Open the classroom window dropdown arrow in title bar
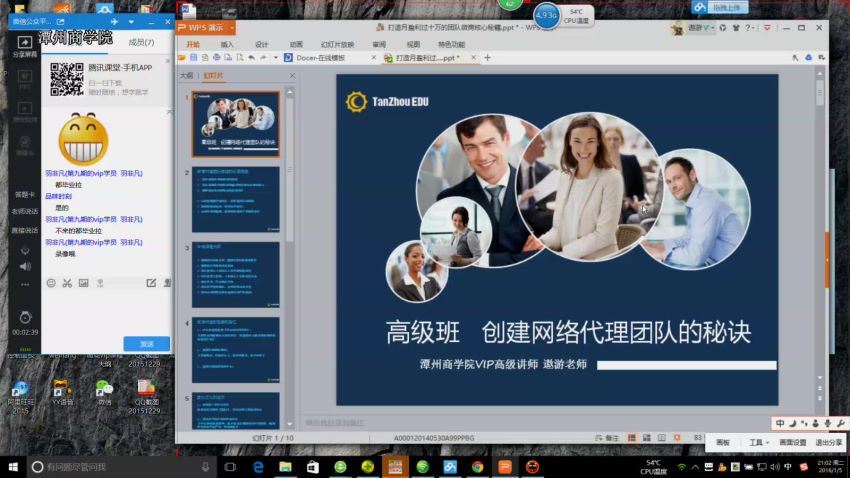The width and height of the screenshot is (850, 478). (131, 22)
